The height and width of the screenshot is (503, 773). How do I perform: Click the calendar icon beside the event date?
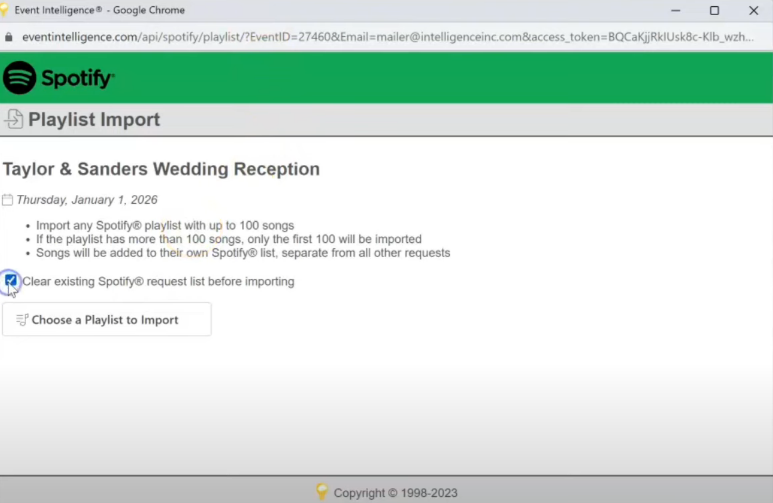pyautogui.click(x=7, y=200)
